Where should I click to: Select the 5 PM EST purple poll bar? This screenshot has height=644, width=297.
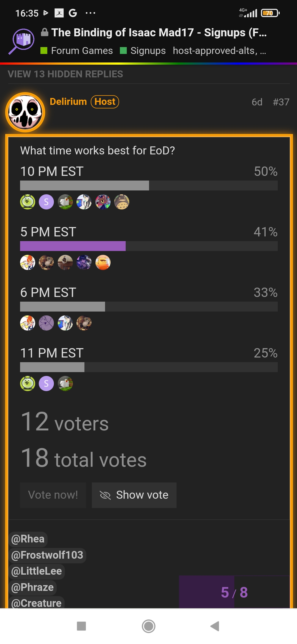73,246
